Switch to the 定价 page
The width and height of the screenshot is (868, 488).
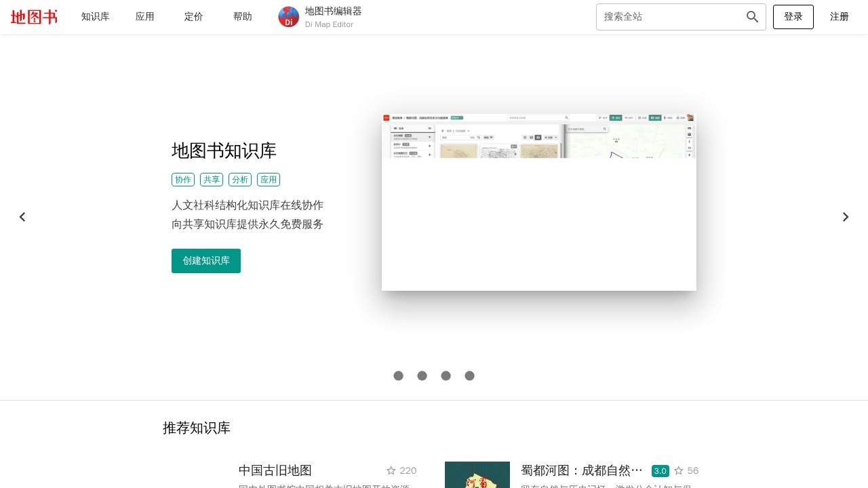[x=193, y=16]
